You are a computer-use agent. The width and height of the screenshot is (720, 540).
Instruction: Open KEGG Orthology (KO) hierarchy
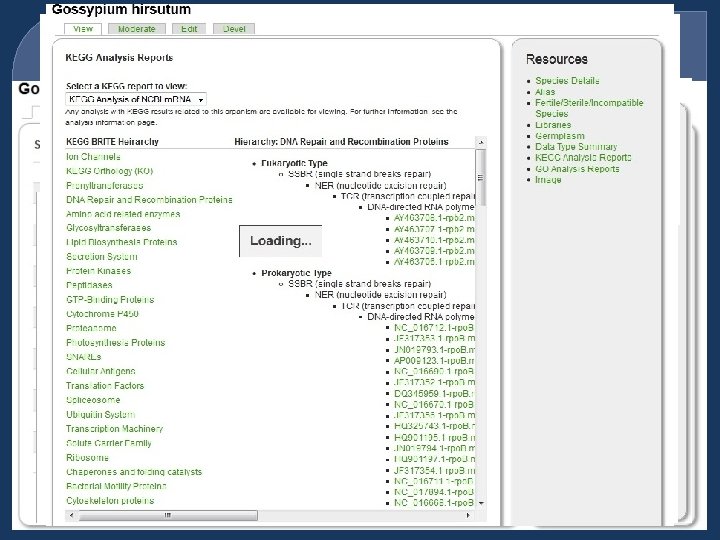click(109, 171)
